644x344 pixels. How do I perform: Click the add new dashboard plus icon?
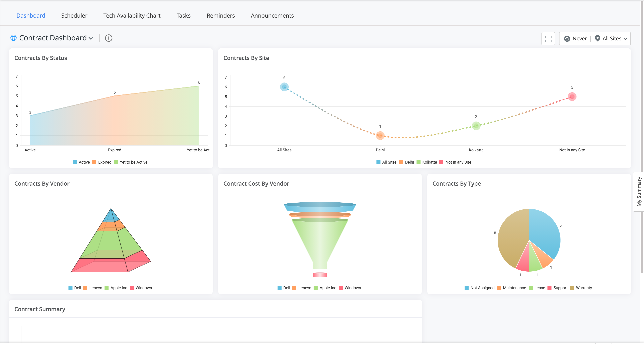pyautogui.click(x=109, y=38)
